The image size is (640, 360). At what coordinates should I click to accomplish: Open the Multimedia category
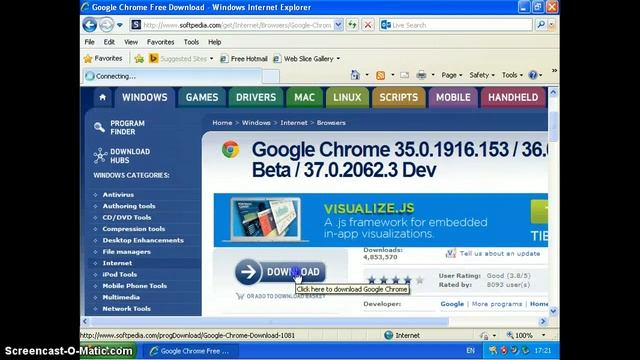pyautogui.click(x=121, y=297)
